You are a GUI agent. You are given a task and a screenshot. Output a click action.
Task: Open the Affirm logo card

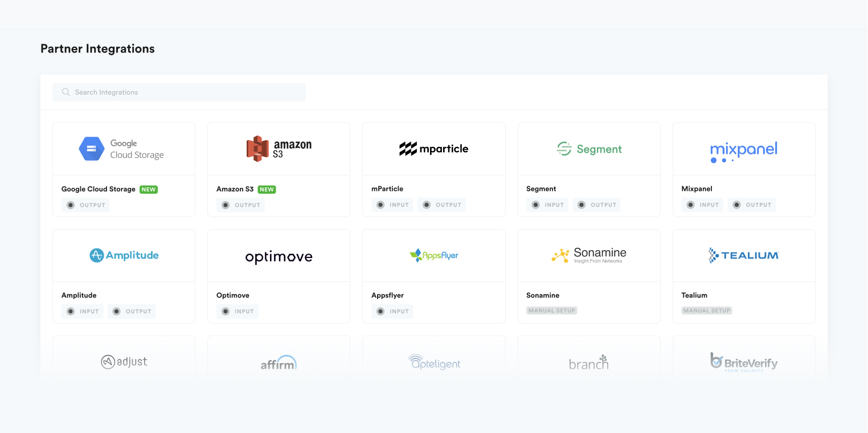279,362
